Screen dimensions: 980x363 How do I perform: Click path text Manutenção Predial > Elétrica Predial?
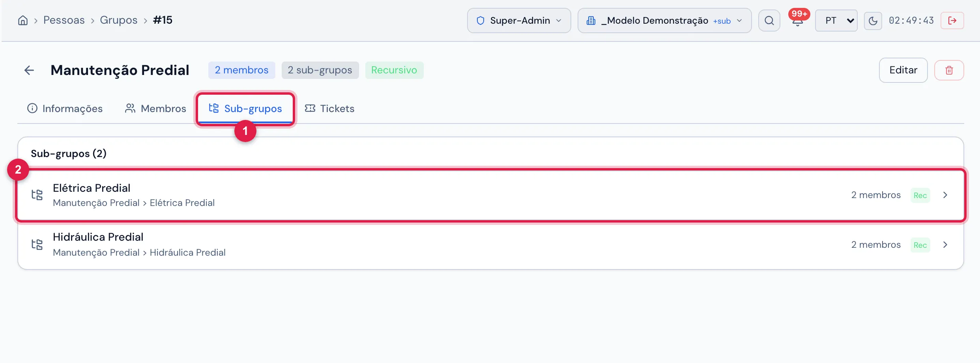coord(134,203)
